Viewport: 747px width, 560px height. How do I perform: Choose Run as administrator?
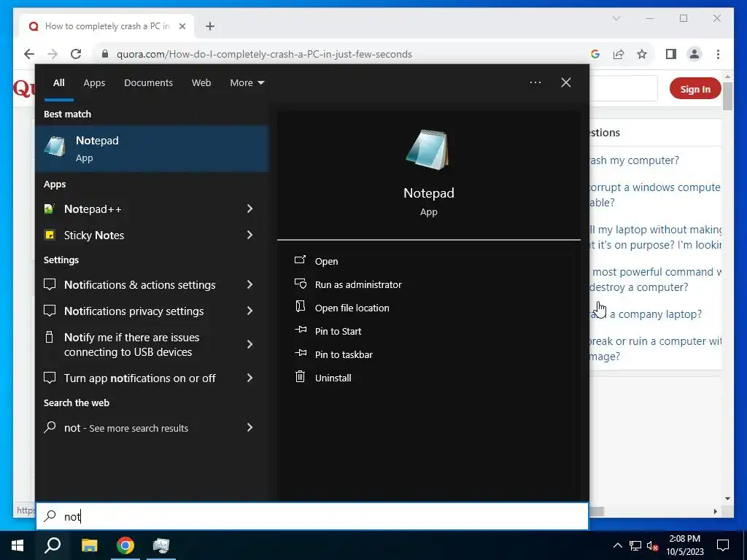[358, 285]
